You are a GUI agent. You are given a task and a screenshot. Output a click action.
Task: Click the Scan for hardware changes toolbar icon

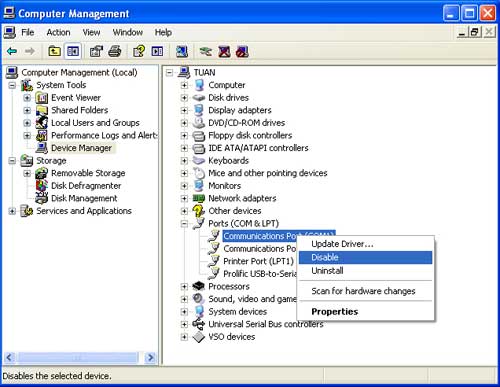[x=182, y=51]
